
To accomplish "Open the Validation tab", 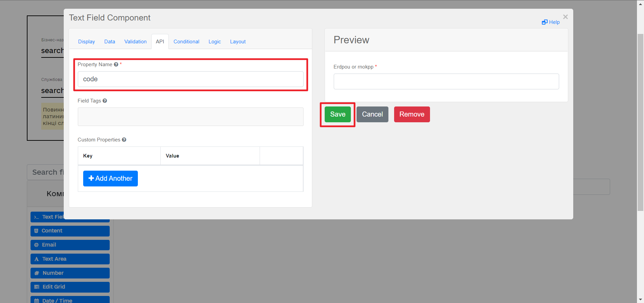I will (x=136, y=42).
